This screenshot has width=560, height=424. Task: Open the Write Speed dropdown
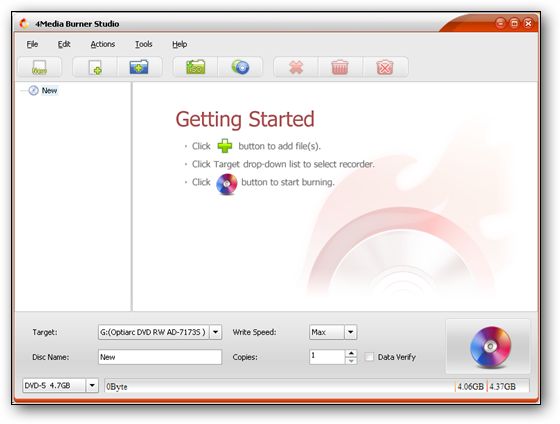click(x=350, y=332)
